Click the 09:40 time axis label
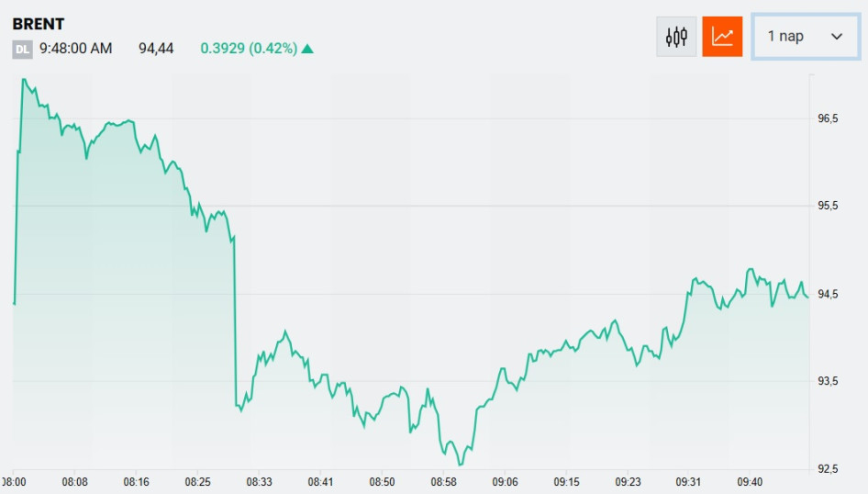 [750, 481]
